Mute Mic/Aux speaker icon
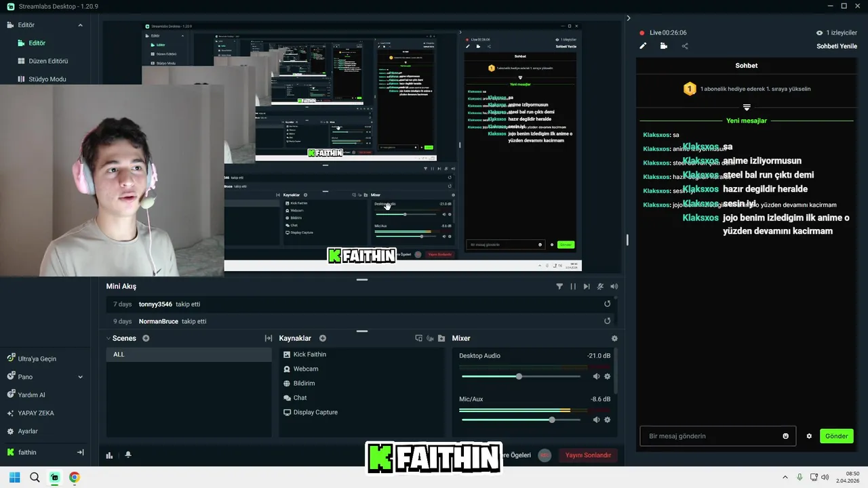This screenshot has height=488, width=868. point(596,420)
